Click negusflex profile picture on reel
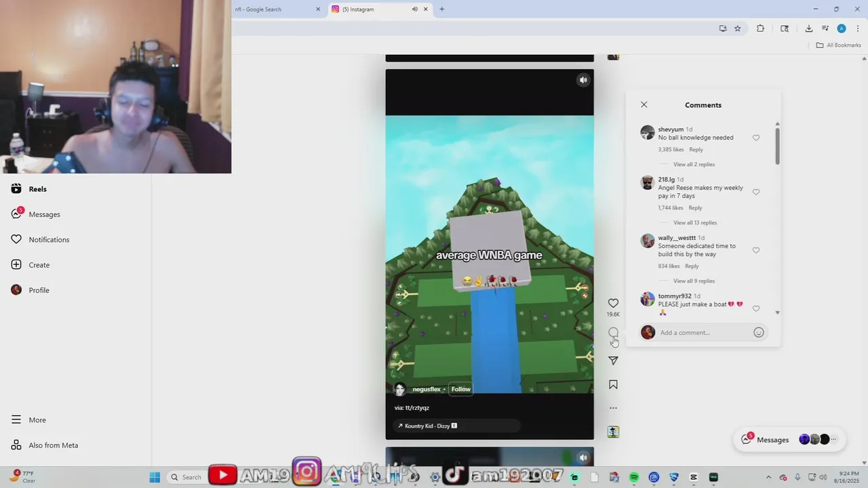The height and width of the screenshot is (488, 868). tap(400, 389)
